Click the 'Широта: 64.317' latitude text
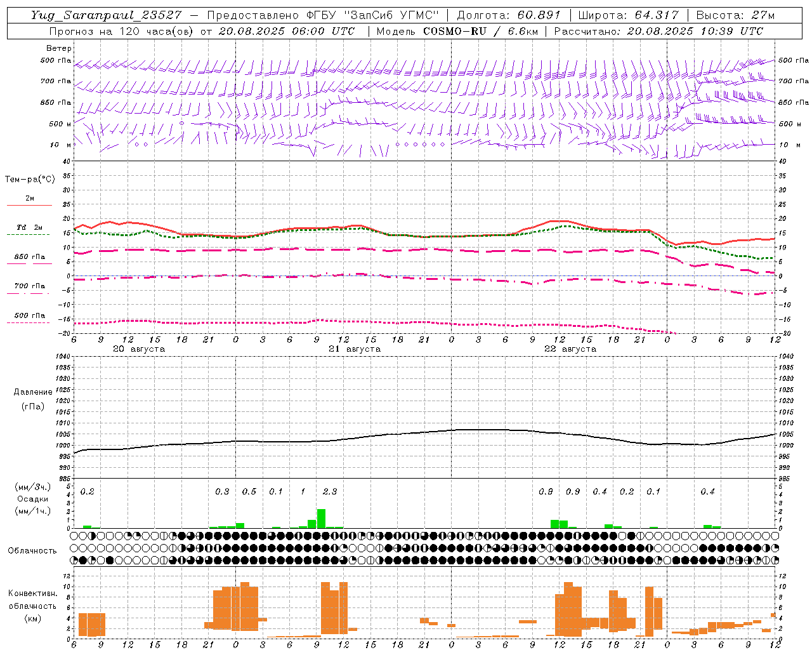 pos(628,15)
